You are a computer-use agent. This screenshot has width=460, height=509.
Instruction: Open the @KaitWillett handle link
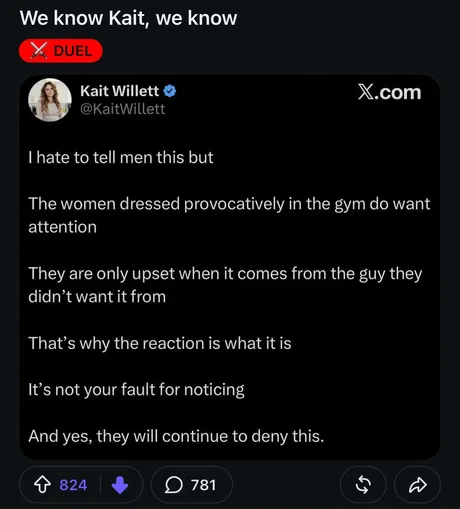[122, 109]
